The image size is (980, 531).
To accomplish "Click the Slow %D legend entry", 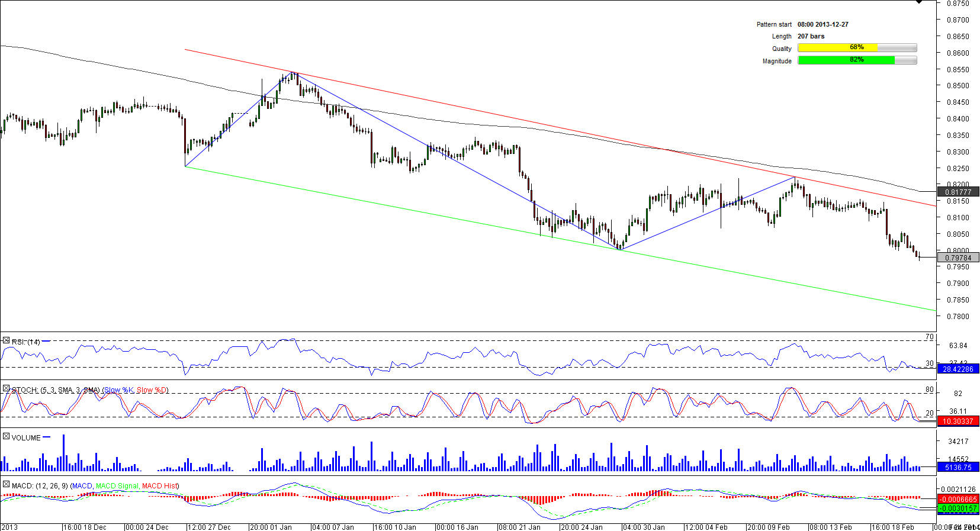I will pos(152,390).
